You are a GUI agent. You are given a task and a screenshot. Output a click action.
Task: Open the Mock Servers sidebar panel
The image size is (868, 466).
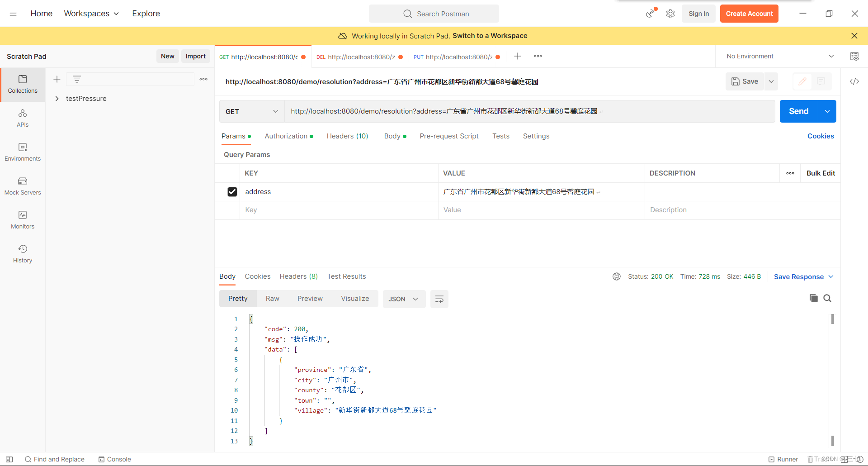23,186
